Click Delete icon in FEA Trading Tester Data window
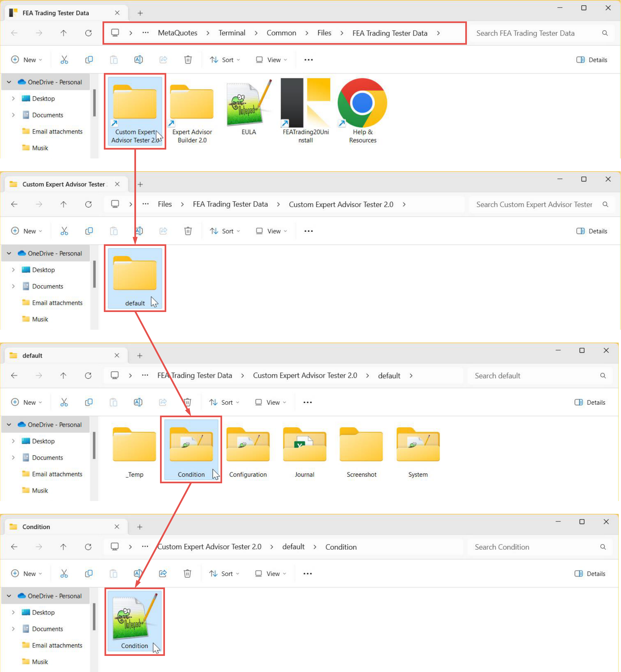This screenshot has width=621, height=672. point(188,60)
